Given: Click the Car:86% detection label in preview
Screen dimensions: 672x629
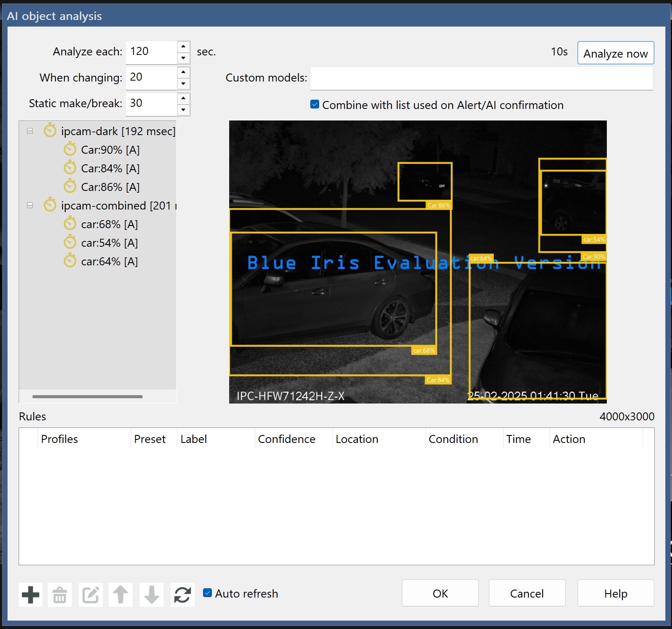Looking at the screenshot, I should (x=439, y=205).
